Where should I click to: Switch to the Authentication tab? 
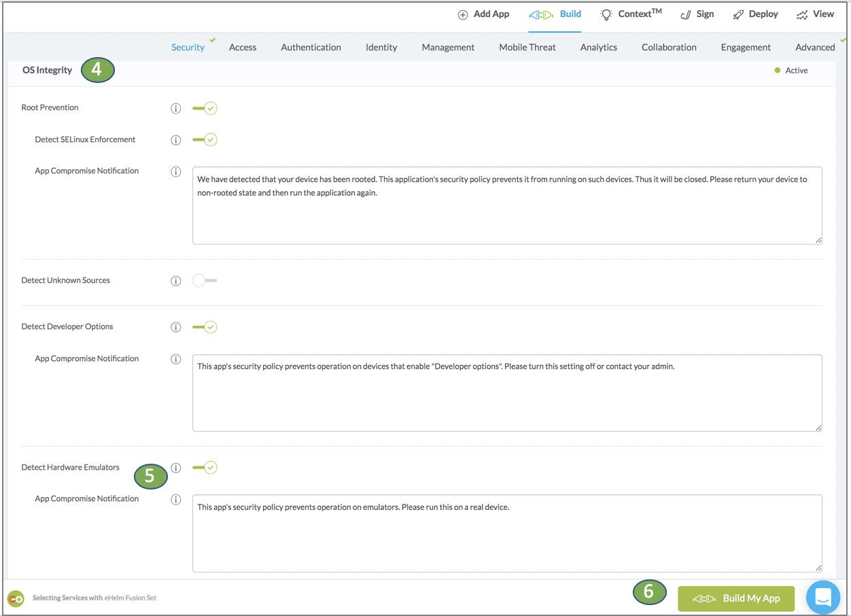tap(311, 47)
